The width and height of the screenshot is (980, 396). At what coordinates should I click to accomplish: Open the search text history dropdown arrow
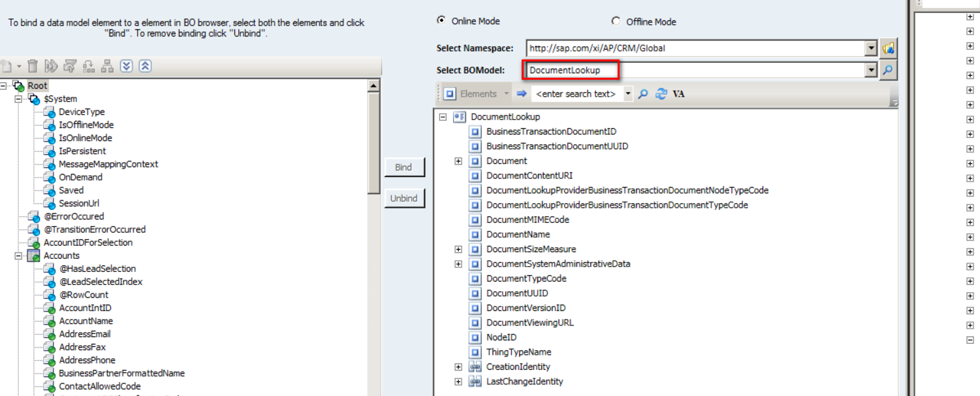coord(628,94)
